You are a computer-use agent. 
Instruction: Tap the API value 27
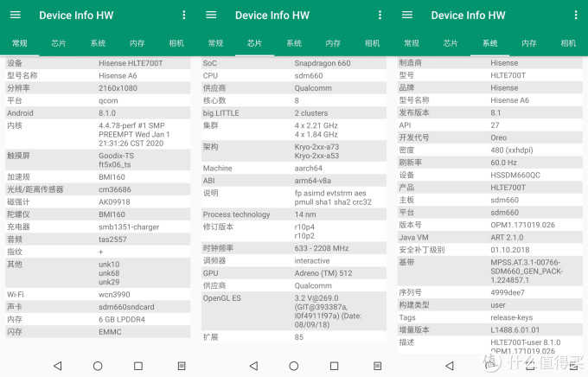[495, 125]
